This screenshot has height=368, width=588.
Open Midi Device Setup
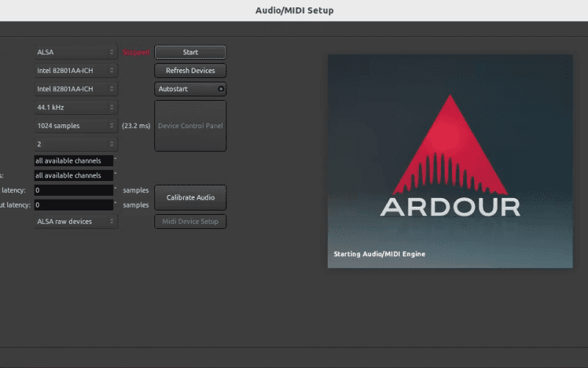[190, 222]
